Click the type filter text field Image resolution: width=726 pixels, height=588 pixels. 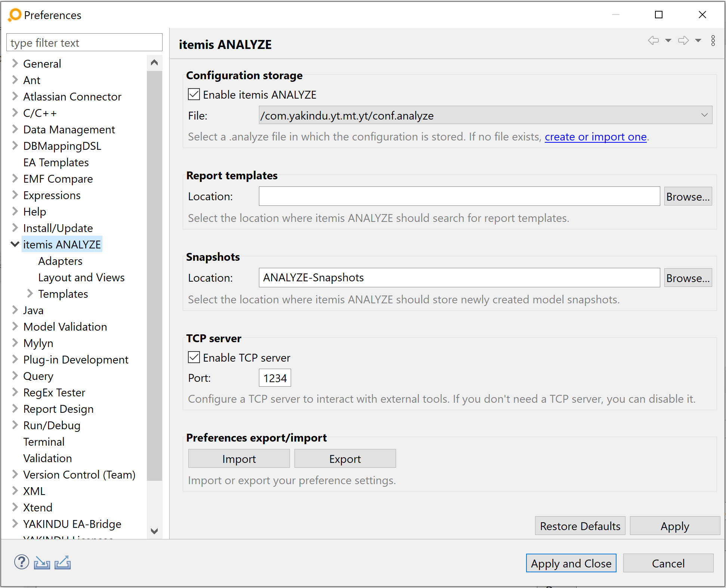coord(84,42)
